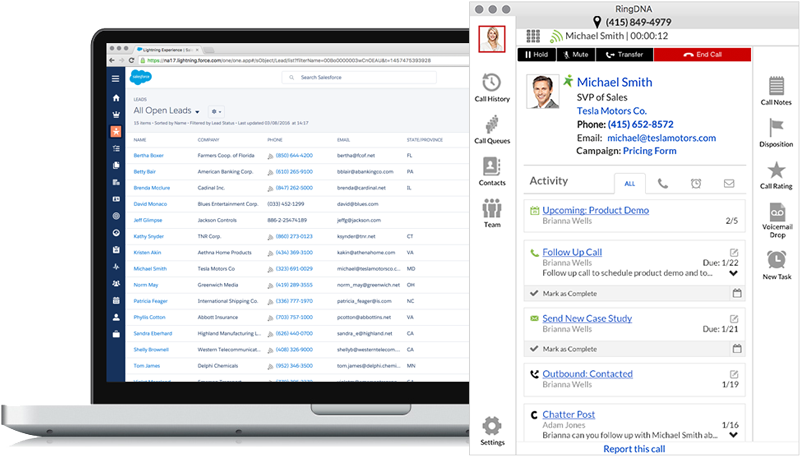Set call Disposition flag
Image resolution: width=800 pixels, height=456 pixels.
[x=776, y=133]
